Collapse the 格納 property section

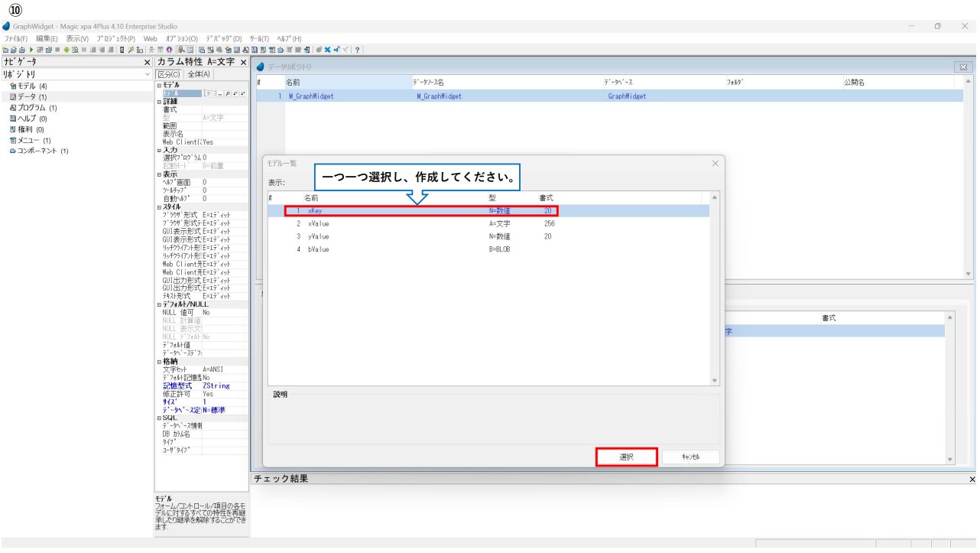point(159,362)
